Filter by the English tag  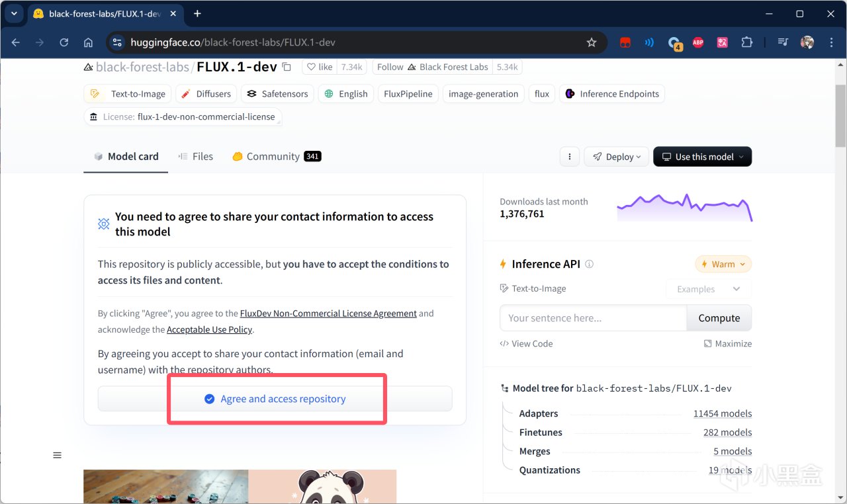346,94
